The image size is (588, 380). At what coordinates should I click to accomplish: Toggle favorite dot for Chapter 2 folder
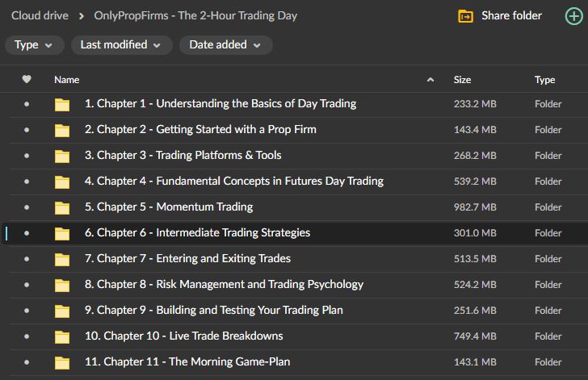tap(27, 130)
